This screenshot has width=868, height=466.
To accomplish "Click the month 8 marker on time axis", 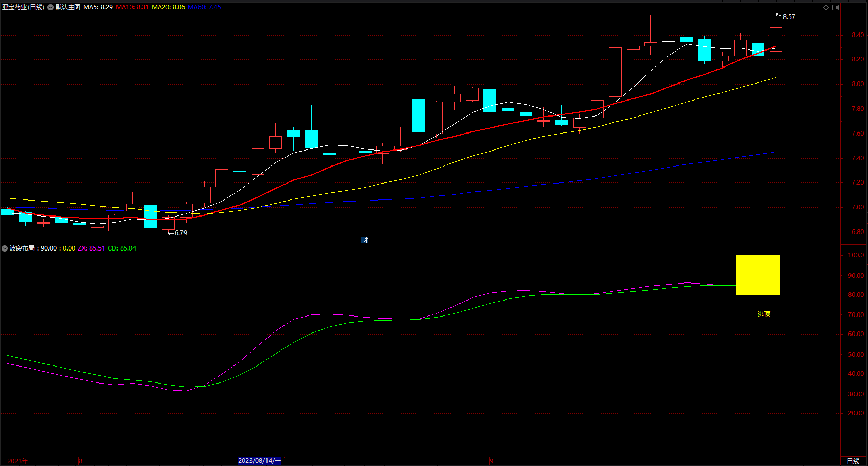I will click(81, 461).
